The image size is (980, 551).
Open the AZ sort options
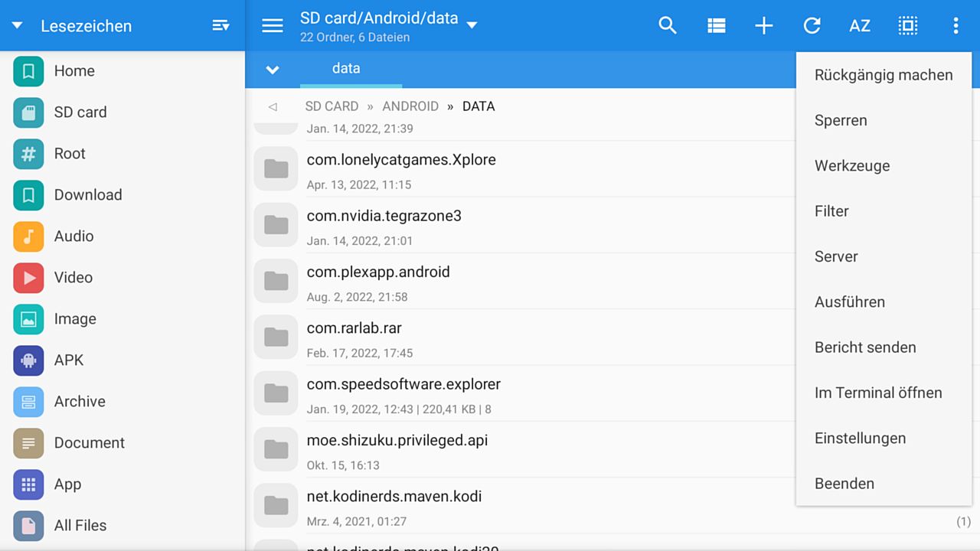tap(860, 25)
